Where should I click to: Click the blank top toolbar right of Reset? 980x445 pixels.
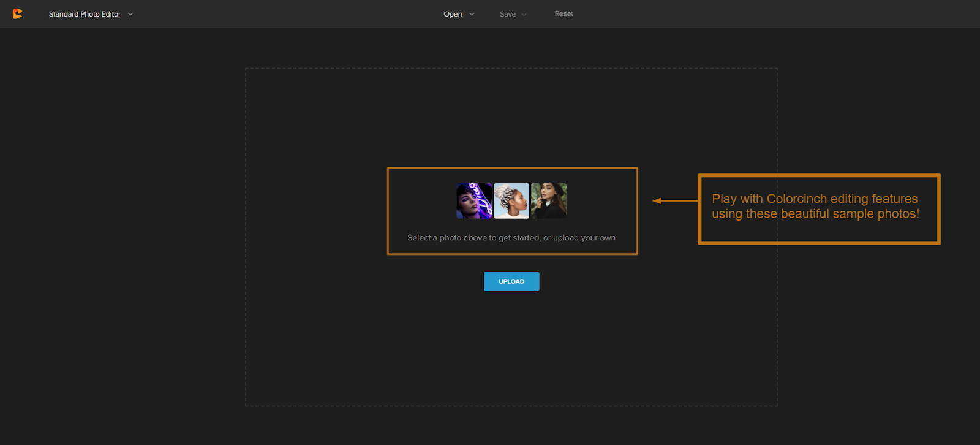[x=766, y=13]
